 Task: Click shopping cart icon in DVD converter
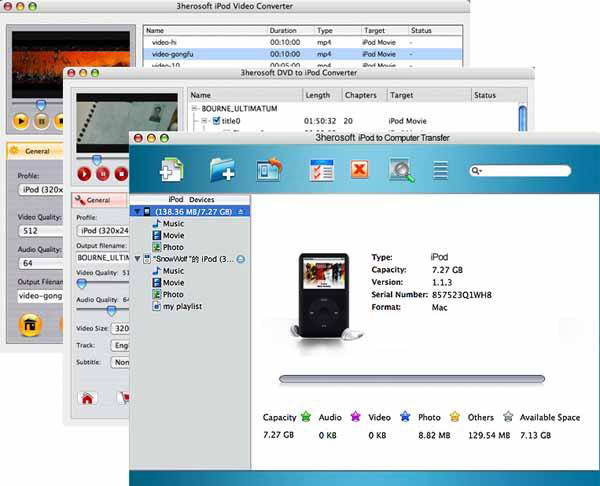click(x=124, y=398)
